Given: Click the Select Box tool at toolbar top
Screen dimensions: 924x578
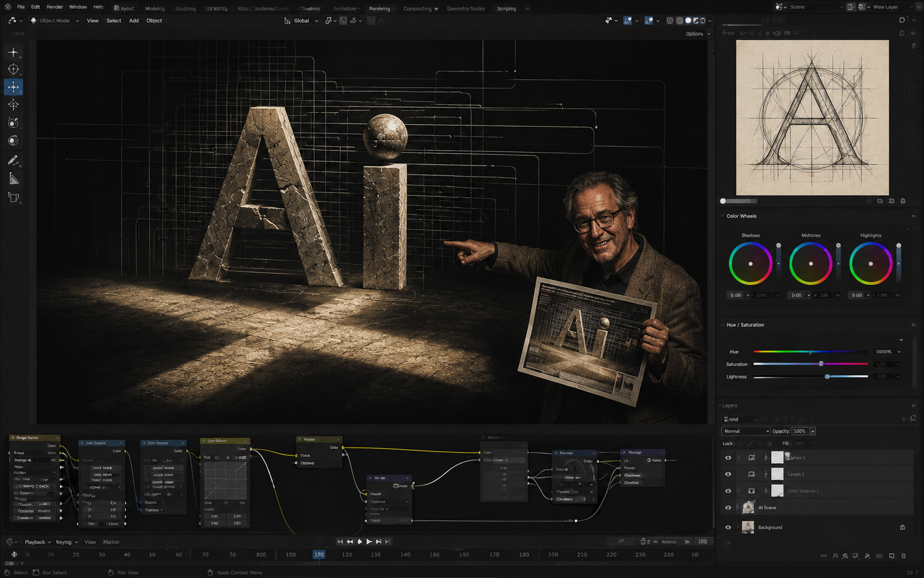Looking at the screenshot, I should (13, 52).
